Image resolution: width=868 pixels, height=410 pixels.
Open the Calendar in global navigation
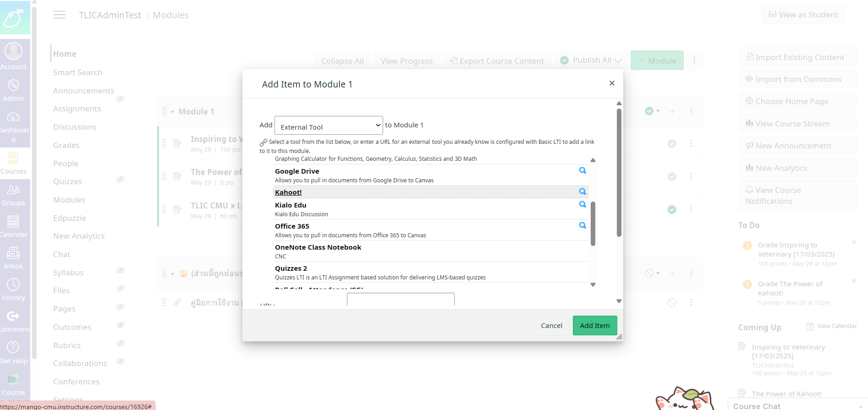click(13, 226)
